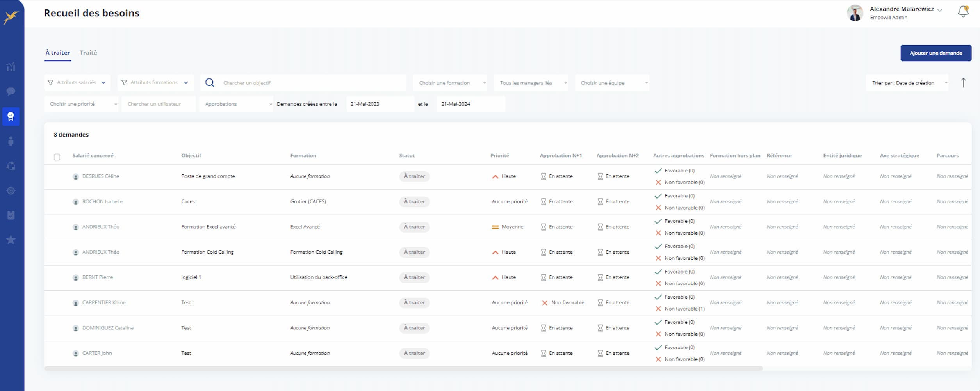The width and height of the screenshot is (980, 391).
Task: Open the award ribbon training sidebar icon
Action: click(11, 116)
